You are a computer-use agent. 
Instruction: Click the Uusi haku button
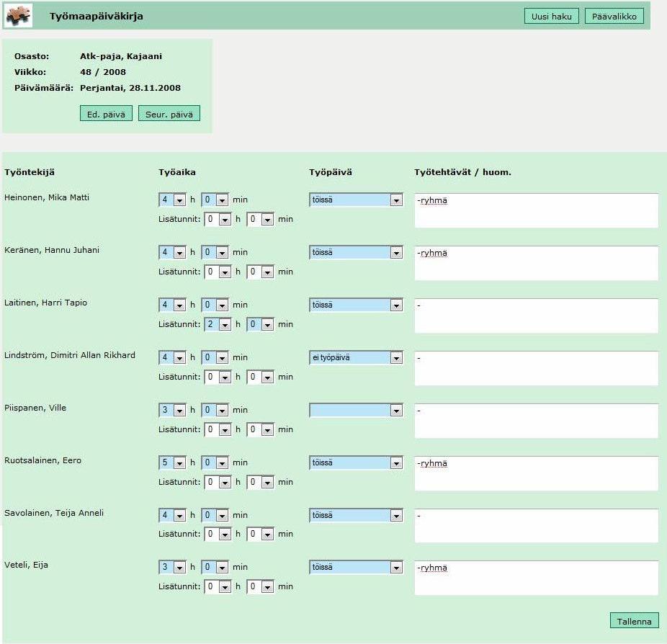tap(551, 16)
